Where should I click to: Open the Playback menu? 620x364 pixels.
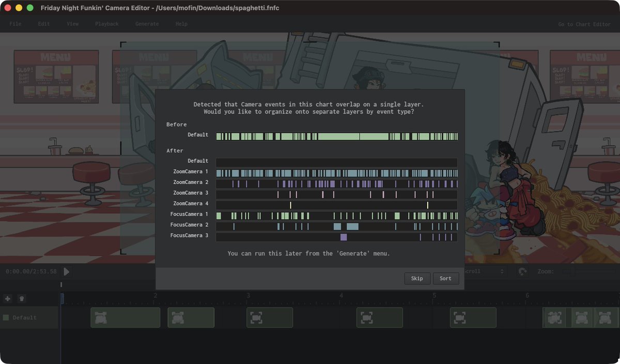107,24
